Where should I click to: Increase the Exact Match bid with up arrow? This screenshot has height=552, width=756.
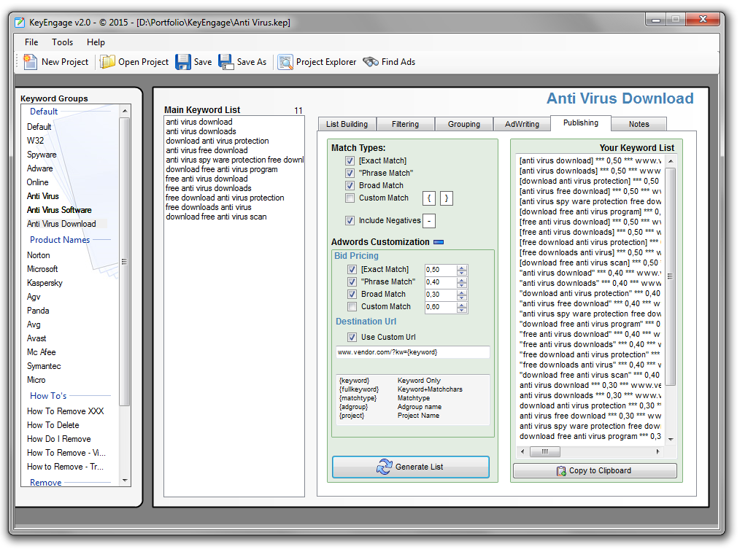[462, 267]
